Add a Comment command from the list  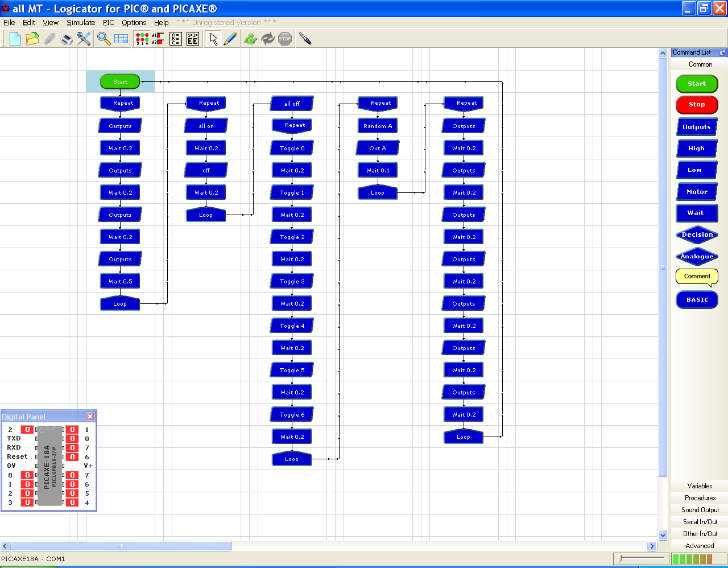697,277
